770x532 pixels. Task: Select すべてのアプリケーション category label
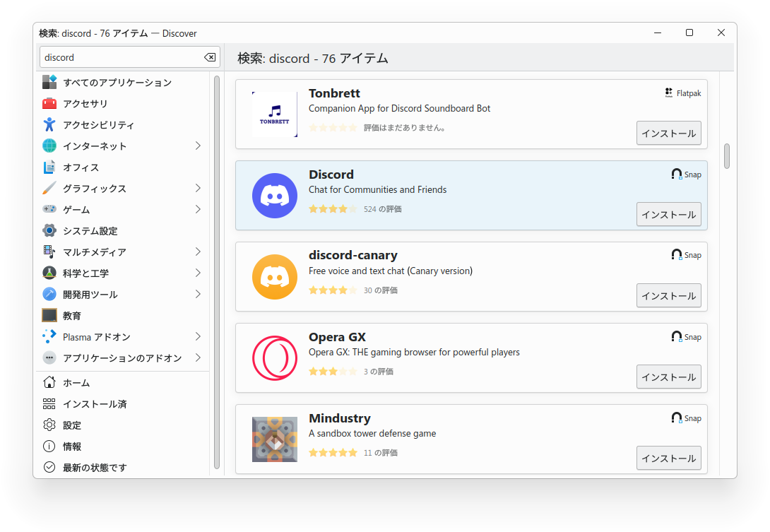[117, 83]
